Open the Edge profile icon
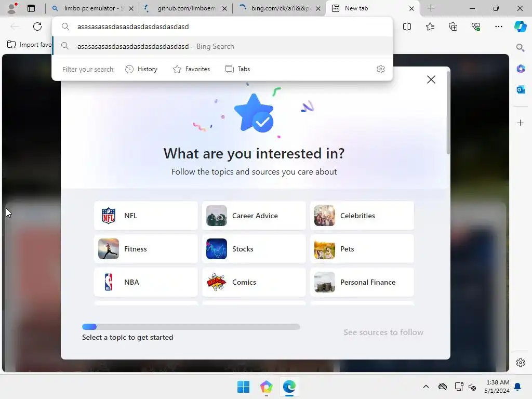The image size is (532, 399). click(12, 8)
